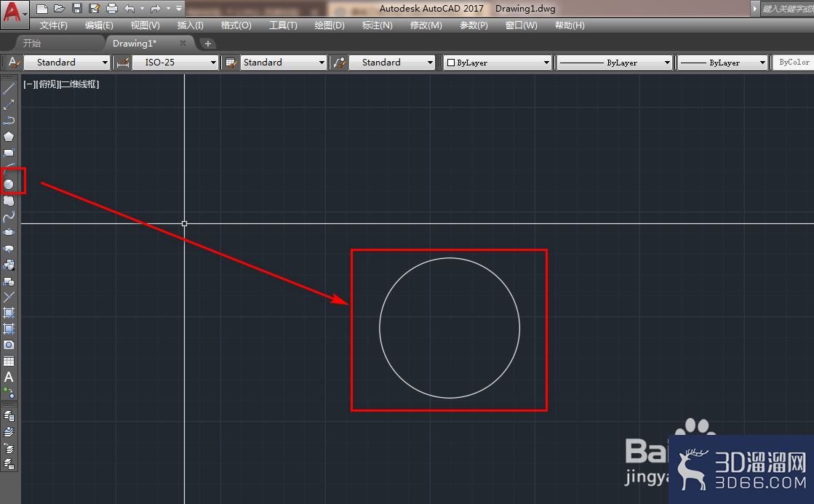
Task: Click the viewport label 二维线框 control
Action: click(x=79, y=84)
